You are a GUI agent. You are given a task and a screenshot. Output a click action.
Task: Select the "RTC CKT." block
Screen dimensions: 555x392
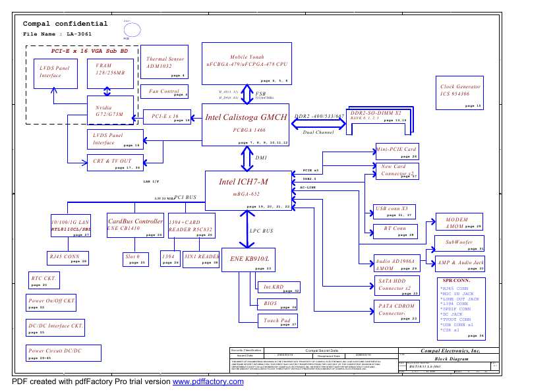44,281
